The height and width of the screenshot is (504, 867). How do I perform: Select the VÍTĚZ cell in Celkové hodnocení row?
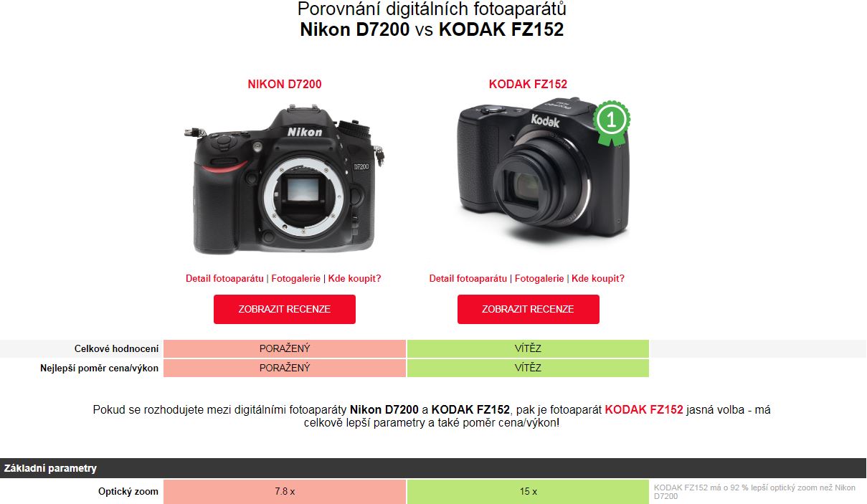coord(528,348)
